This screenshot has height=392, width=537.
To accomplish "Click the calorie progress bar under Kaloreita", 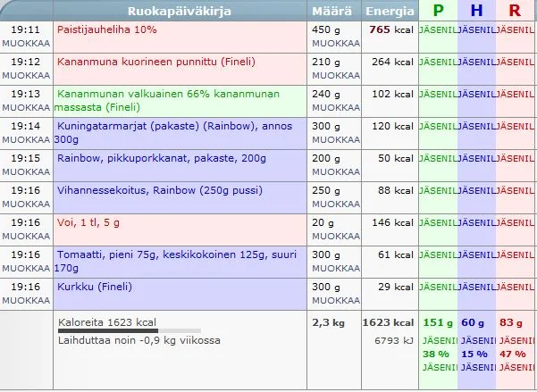I will [x=116, y=332].
